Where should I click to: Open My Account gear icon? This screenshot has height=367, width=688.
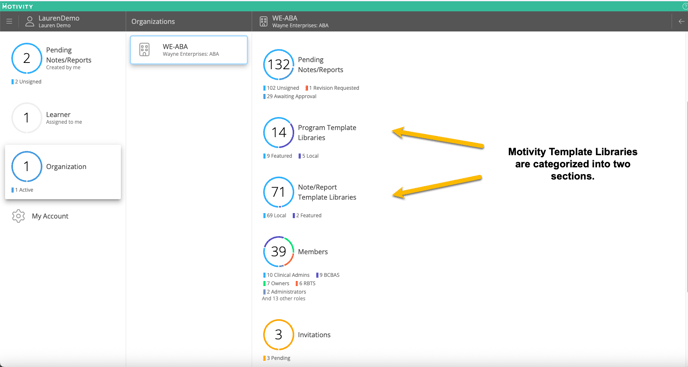[x=18, y=216]
